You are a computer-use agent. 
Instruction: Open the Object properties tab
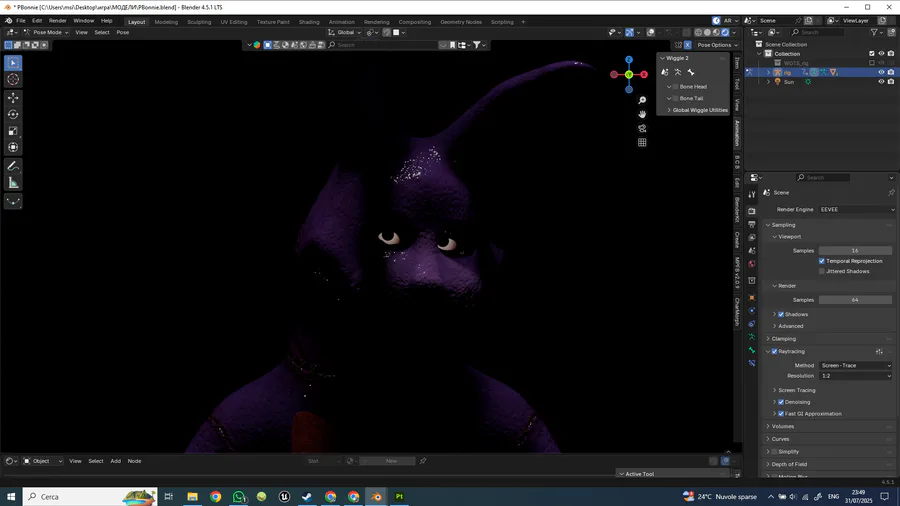(752, 298)
